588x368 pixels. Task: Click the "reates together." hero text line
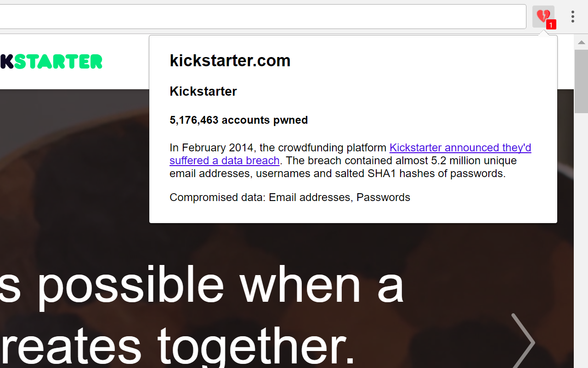click(x=178, y=345)
